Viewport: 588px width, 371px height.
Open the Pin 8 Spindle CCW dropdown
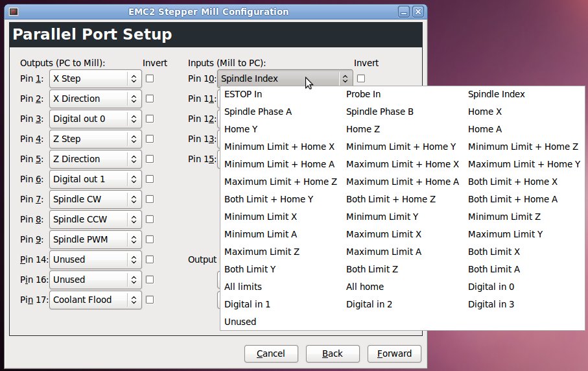(x=95, y=219)
